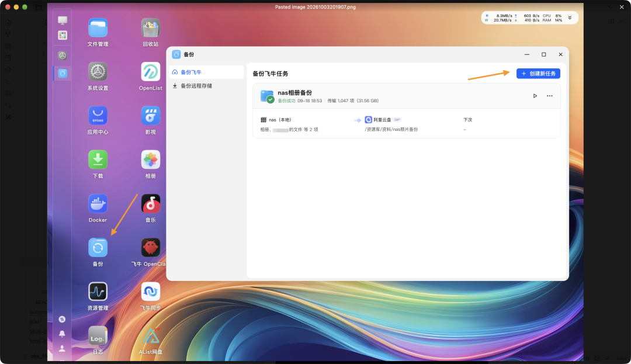
Task: Open the notification bell in dock
Action: pyautogui.click(x=62, y=334)
